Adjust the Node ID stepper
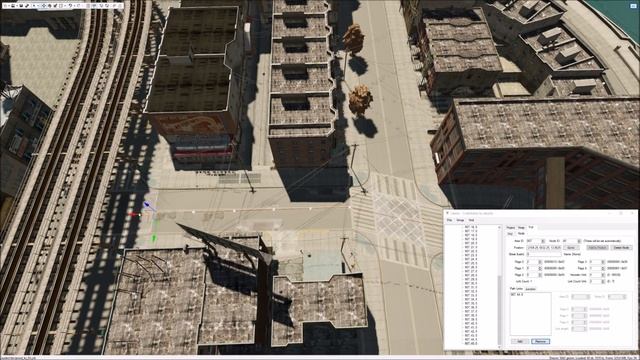Viewport: 640px width, 360px height. 579,241
